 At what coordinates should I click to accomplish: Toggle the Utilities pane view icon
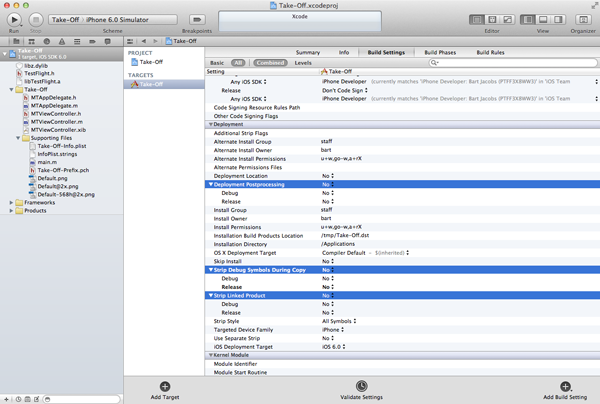click(558, 20)
